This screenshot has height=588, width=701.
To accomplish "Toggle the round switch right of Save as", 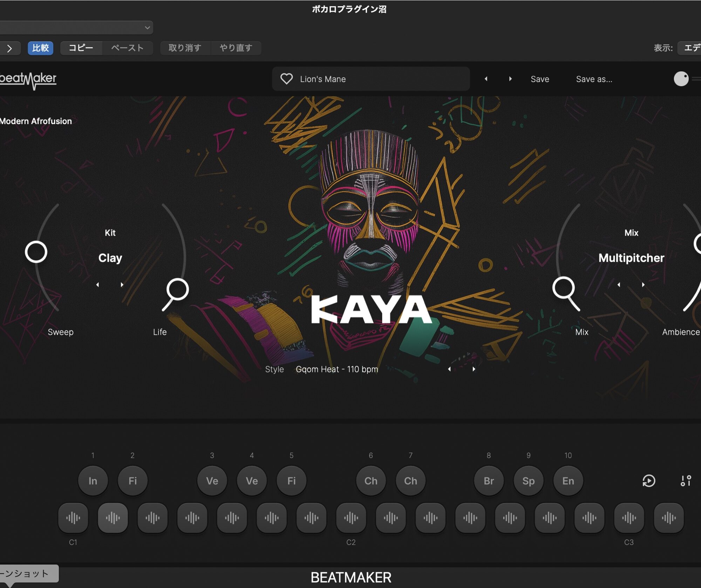I will point(681,79).
